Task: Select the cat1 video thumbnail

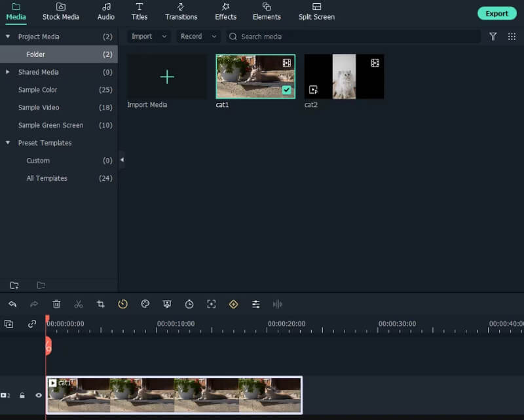Action: pyautogui.click(x=255, y=77)
